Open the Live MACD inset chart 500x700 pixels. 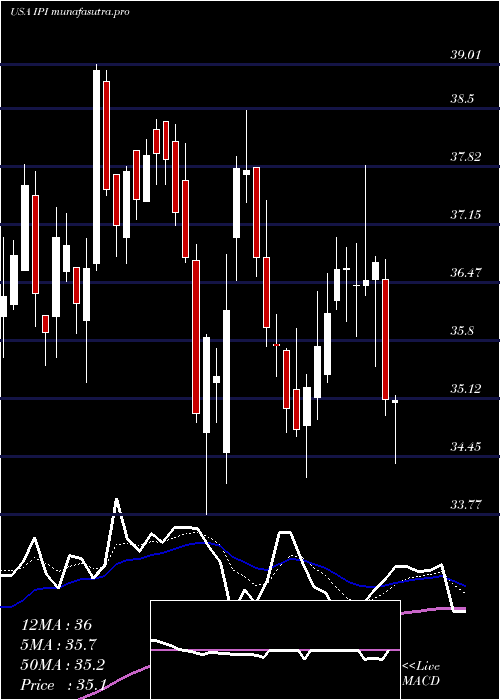[275, 650]
